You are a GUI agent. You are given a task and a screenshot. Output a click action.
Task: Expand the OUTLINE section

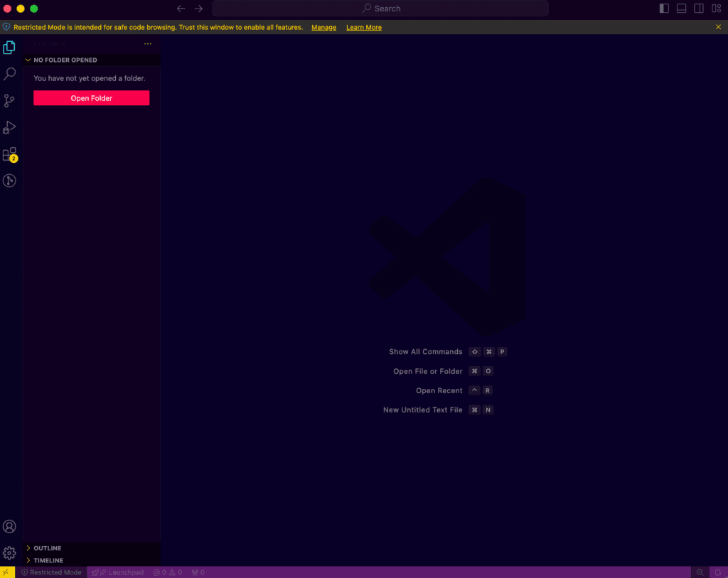click(x=92, y=548)
